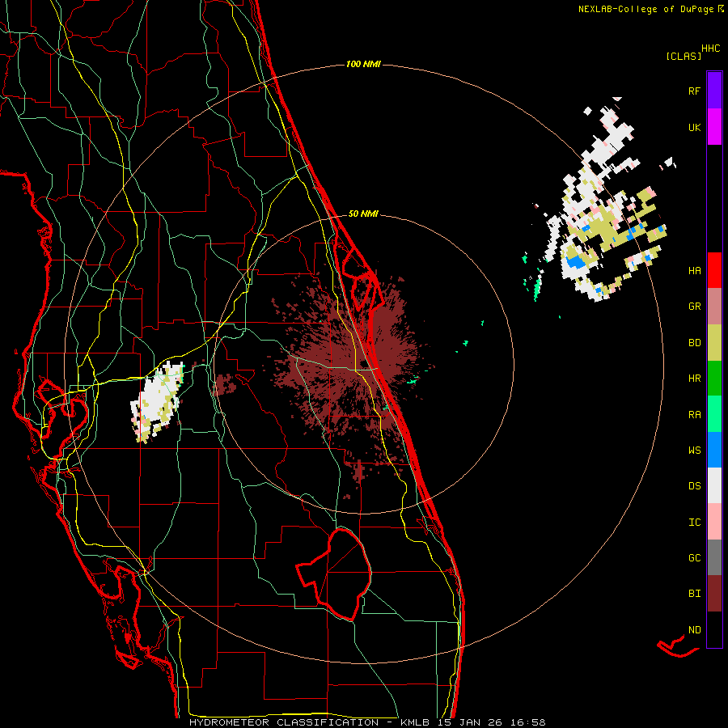Click the 'KMLB' radar site identifier
Screen dimensions: 728x728
(x=415, y=722)
